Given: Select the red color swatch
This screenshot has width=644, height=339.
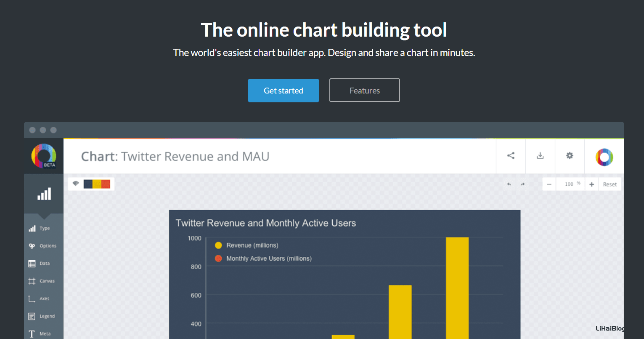Looking at the screenshot, I should (106, 184).
